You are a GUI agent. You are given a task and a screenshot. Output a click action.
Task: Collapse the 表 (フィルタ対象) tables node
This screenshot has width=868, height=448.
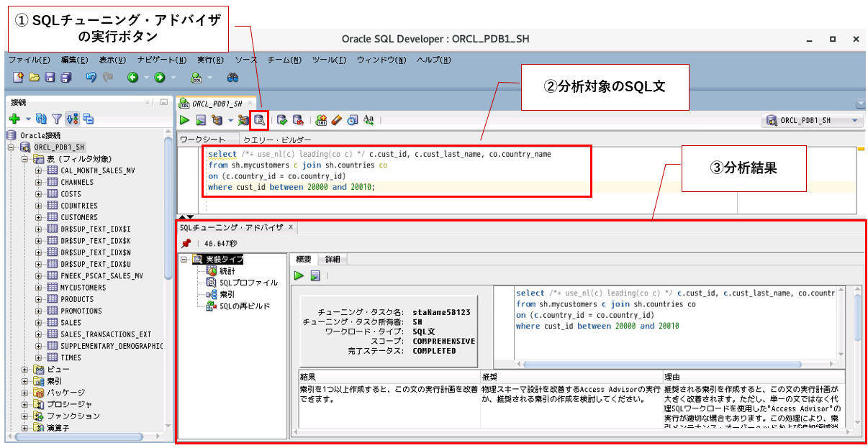[x=25, y=159]
